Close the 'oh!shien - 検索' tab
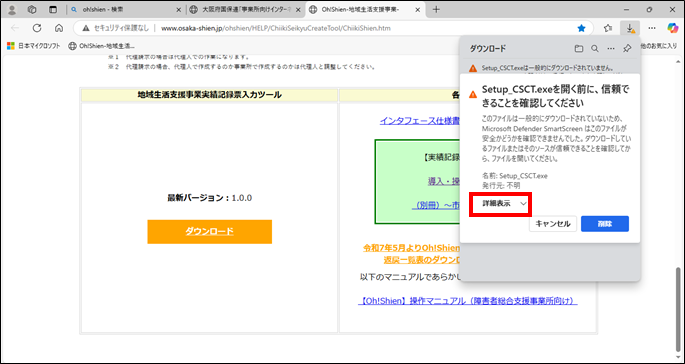The height and width of the screenshot is (364, 685). coord(178,10)
